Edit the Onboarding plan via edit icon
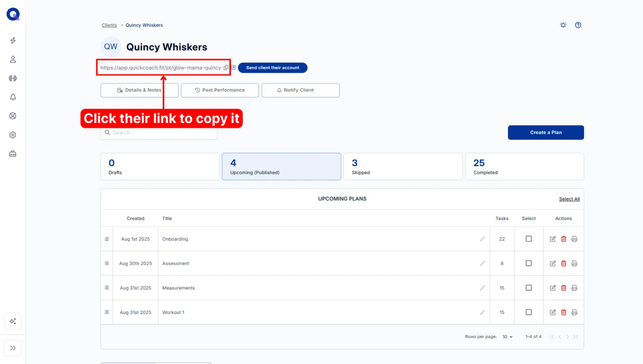643x364 pixels. click(x=553, y=239)
